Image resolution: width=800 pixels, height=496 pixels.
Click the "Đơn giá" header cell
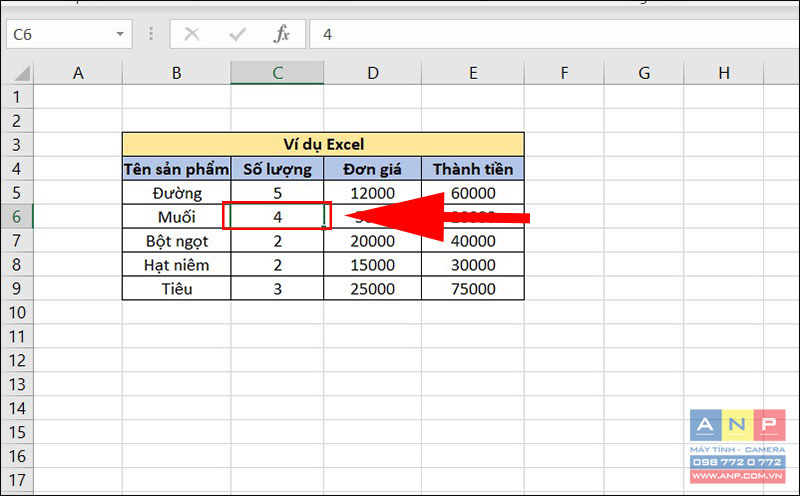(372, 168)
